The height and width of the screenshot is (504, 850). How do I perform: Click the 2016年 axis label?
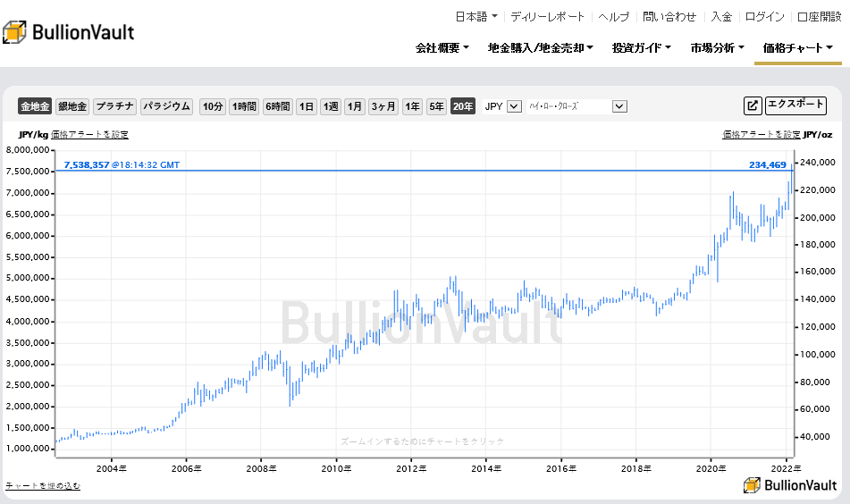[x=561, y=468]
